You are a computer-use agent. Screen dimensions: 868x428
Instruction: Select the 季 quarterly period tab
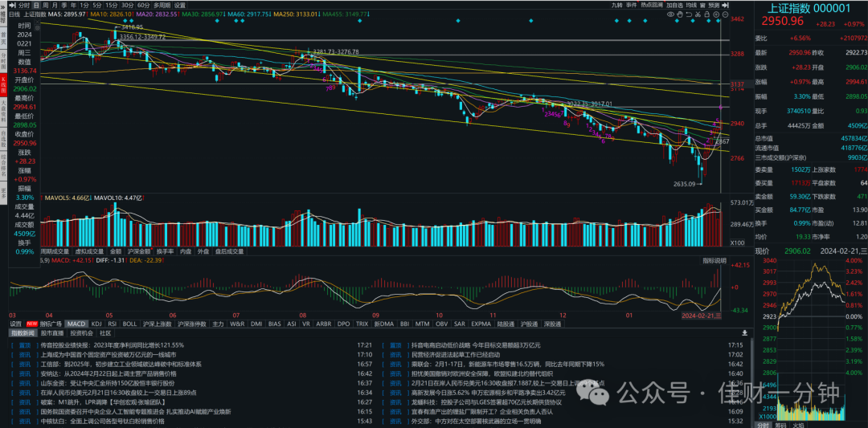(x=64, y=5)
